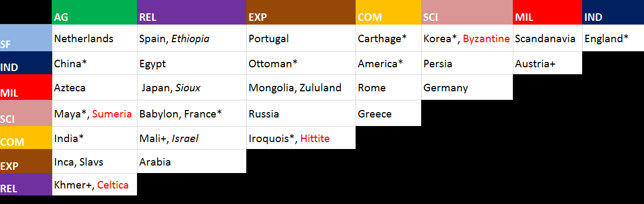
Task: Select the navy IND column header
Action: tap(613, 12)
